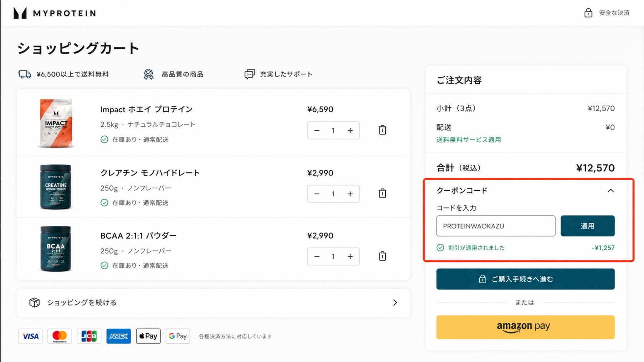The width and height of the screenshot is (644, 362).
Task: Click the free shipping truck icon
Action: (25, 74)
